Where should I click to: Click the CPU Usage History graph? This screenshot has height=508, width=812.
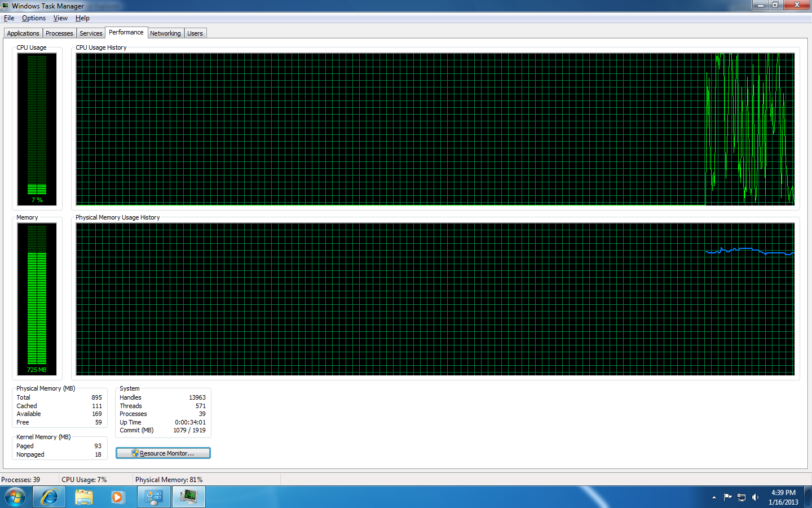point(435,129)
